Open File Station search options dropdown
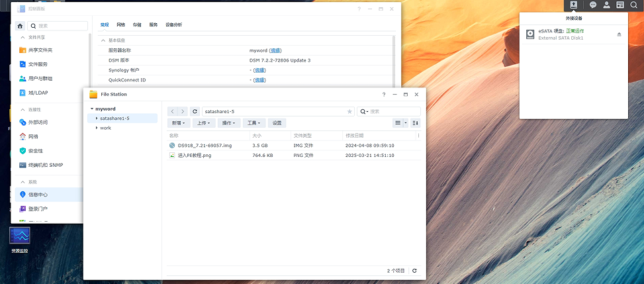 [363, 111]
